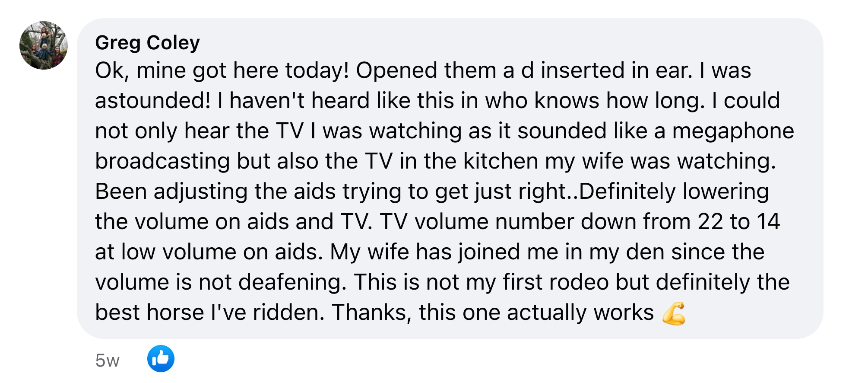Click the word 'astounded!' in the comment
This screenshot has height=383, width=868.
coord(153,101)
